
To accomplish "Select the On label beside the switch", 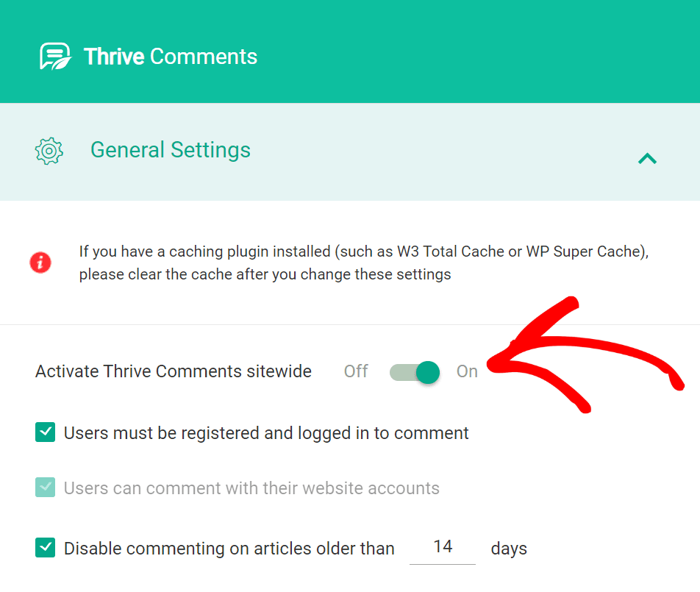I will (467, 371).
